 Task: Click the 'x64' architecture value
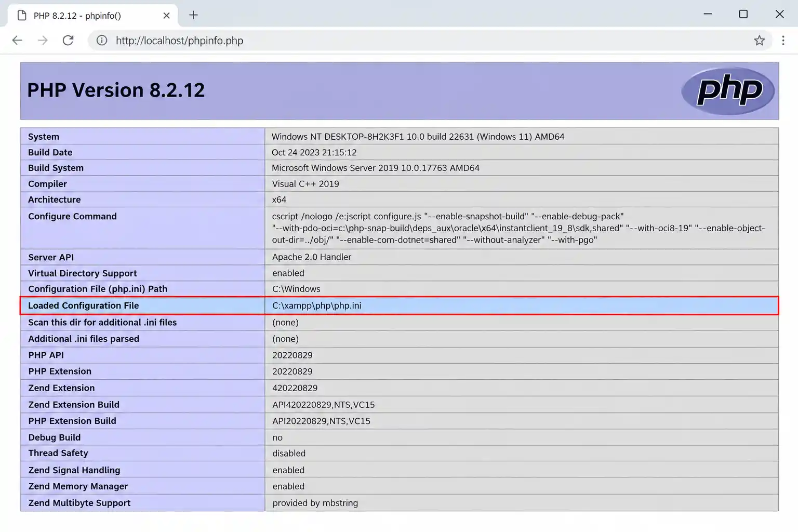point(279,199)
